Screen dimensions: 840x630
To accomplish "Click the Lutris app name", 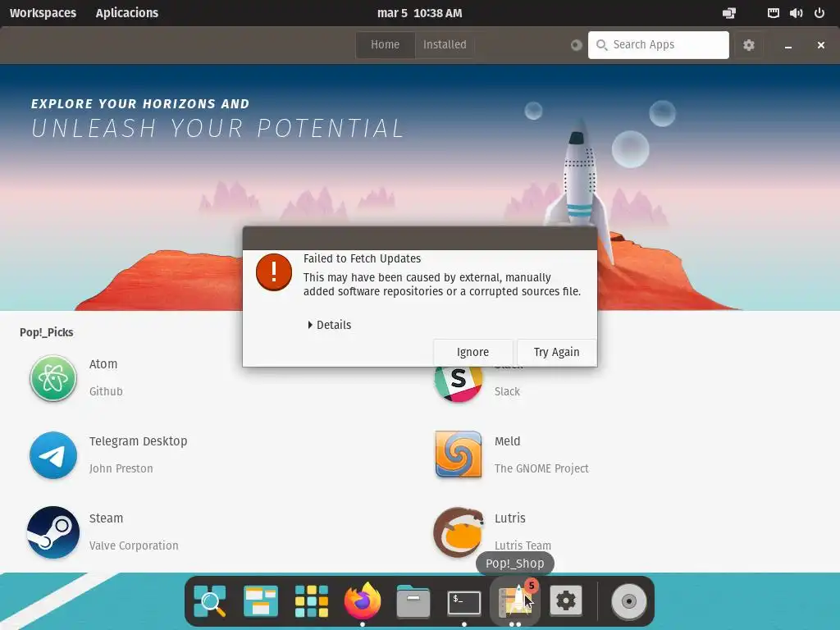I will coord(510,518).
